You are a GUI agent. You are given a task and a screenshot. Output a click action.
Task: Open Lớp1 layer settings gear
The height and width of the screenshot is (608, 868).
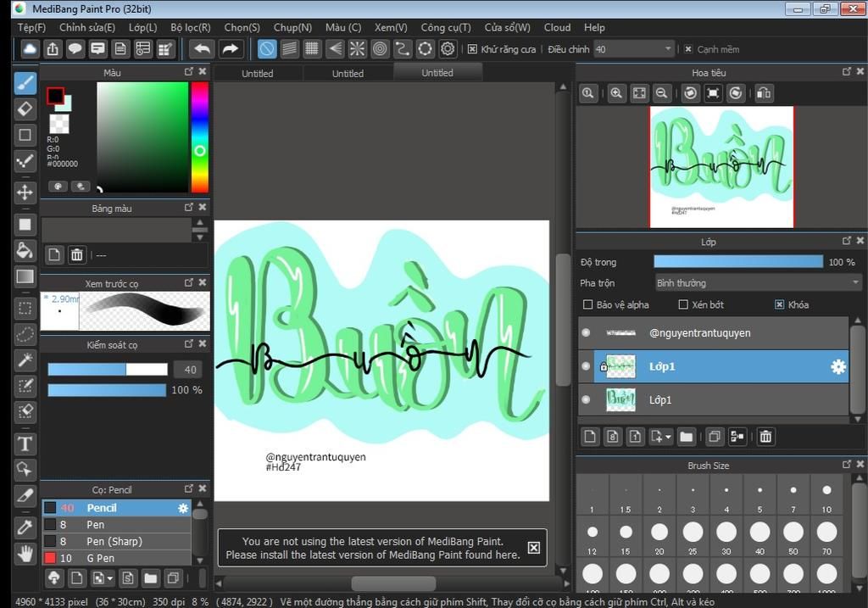[838, 366]
